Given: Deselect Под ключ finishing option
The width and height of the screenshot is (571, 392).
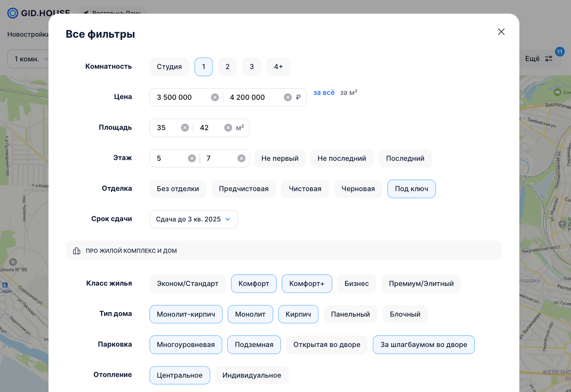Looking at the screenshot, I should click(x=412, y=189).
